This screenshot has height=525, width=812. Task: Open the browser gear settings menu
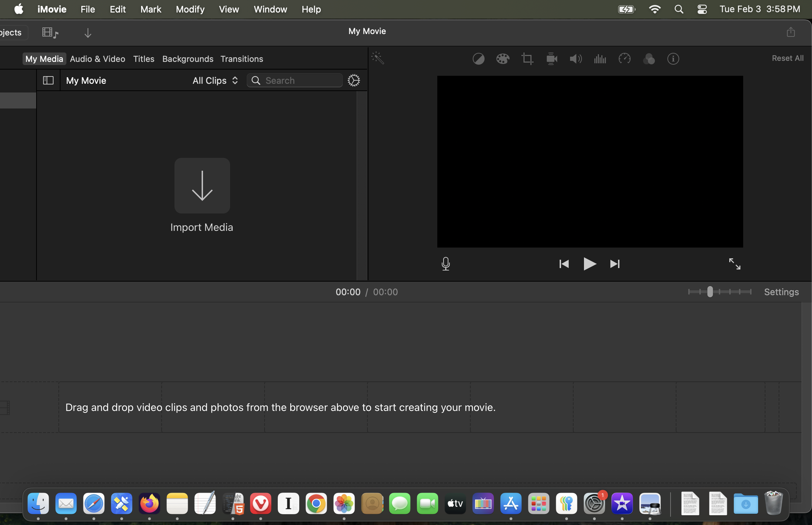pos(354,80)
